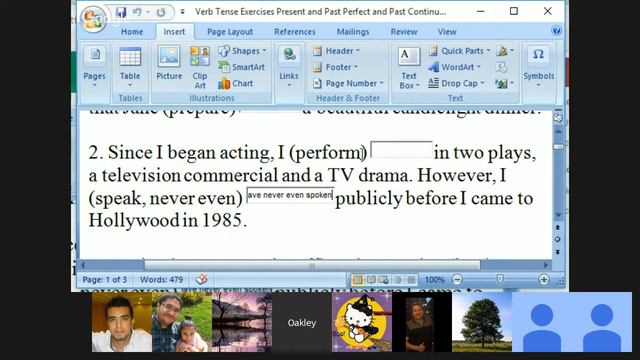Click the Previous Page double-arrow button

tap(558, 227)
